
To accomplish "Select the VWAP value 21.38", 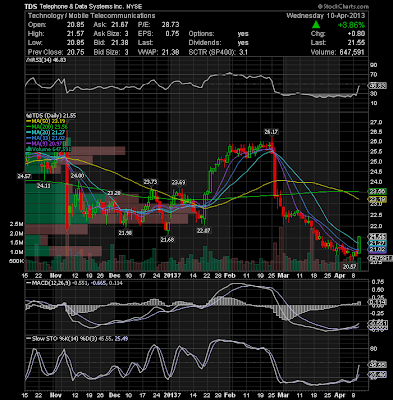I will point(170,52).
